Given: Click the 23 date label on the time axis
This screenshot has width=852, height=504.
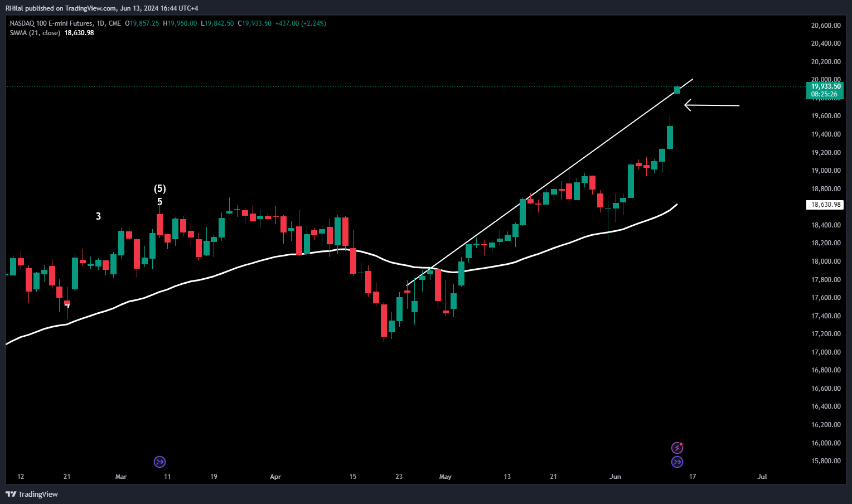Looking at the screenshot, I should tap(399, 477).
